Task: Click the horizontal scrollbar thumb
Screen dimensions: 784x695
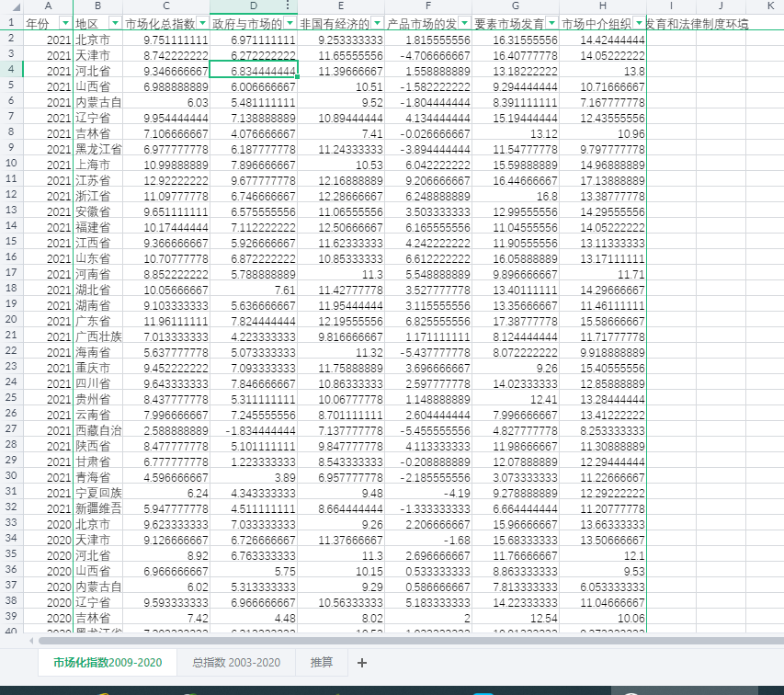Action: click(184, 640)
